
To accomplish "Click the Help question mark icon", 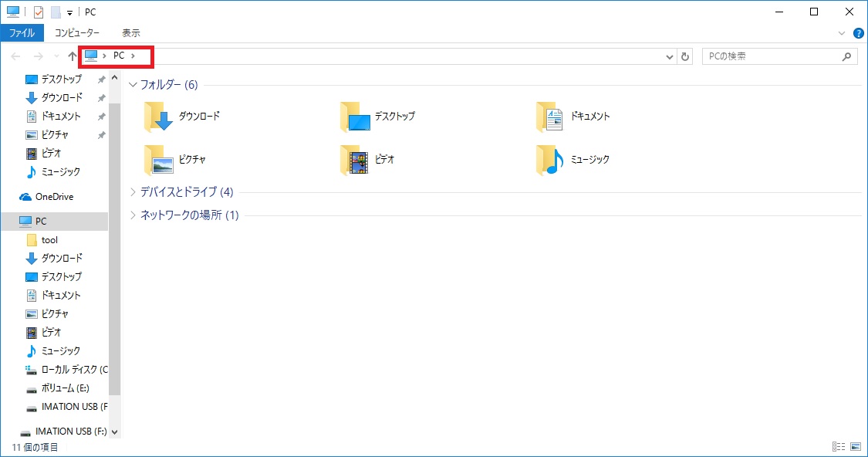I will click(857, 33).
